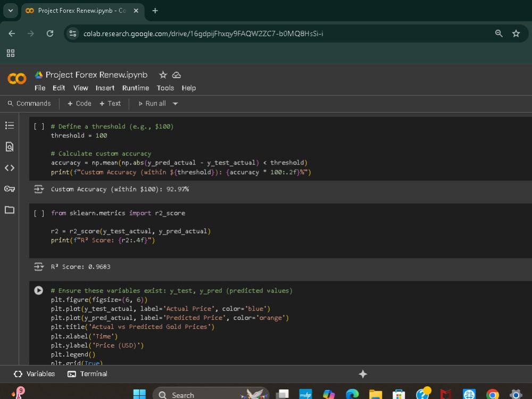Open the Edit menu
Viewport: 532px width, 399px height.
coord(59,88)
